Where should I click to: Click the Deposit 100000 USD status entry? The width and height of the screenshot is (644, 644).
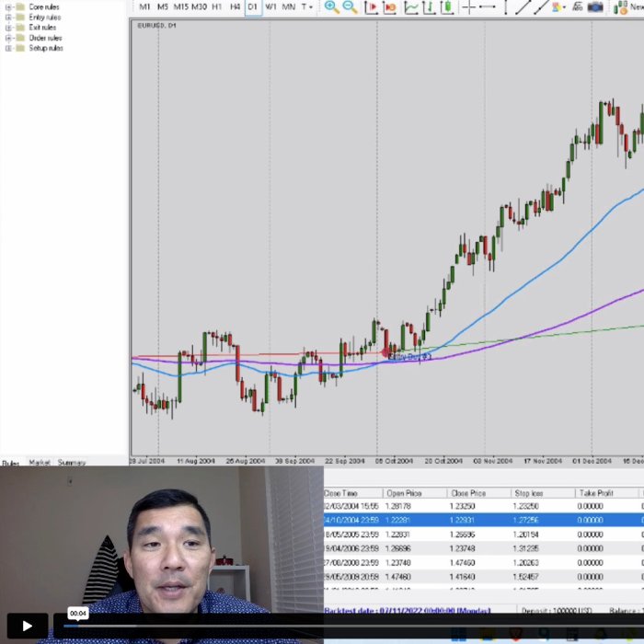click(x=557, y=611)
